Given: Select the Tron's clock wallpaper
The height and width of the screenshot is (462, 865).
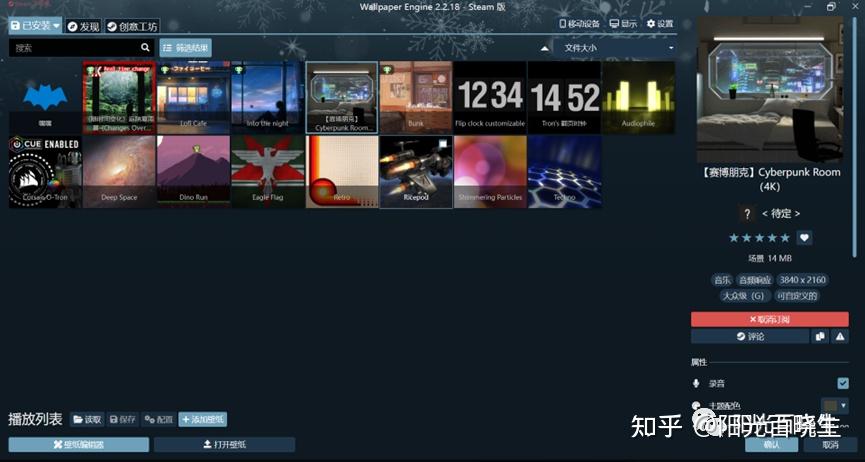Looking at the screenshot, I should (x=564, y=97).
